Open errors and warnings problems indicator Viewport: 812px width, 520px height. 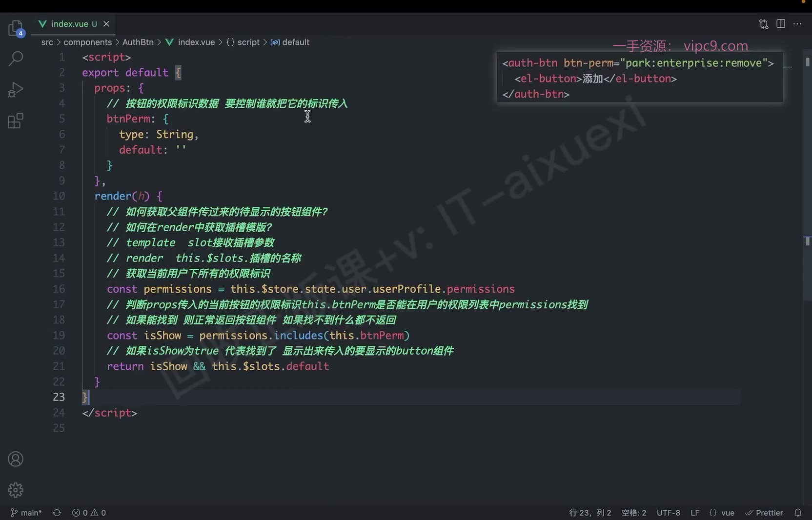coord(89,513)
